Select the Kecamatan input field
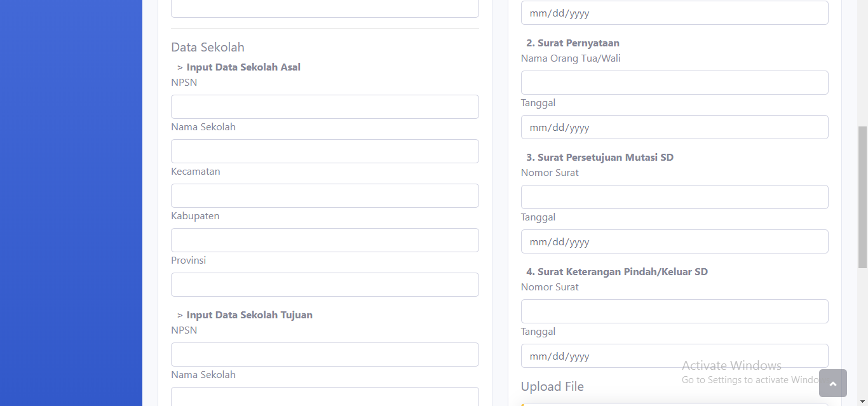The height and width of the screenshot is (406, 868). pos(325,196)
